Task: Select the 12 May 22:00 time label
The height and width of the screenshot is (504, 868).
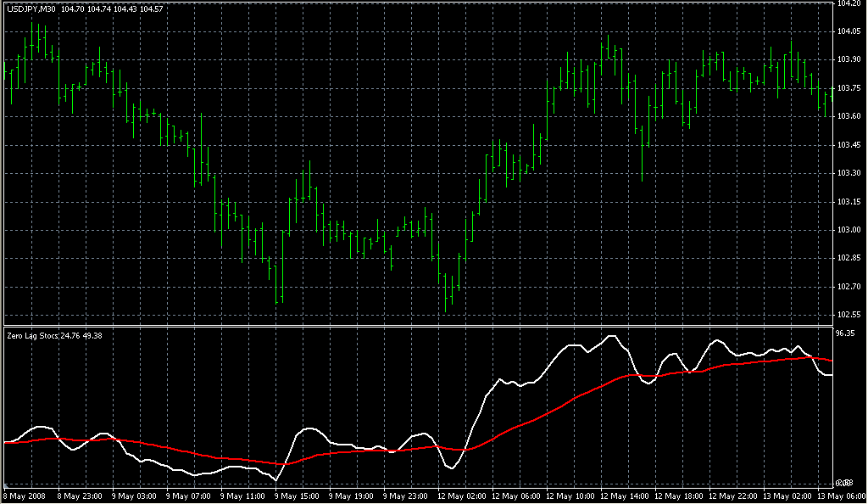Action: pyautogui.click(x=733, y=496)
